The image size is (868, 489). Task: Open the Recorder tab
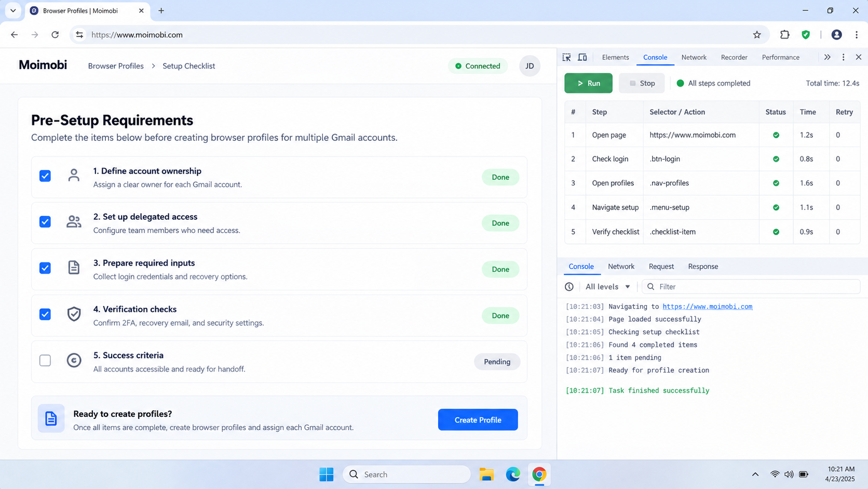pos(734,57)
